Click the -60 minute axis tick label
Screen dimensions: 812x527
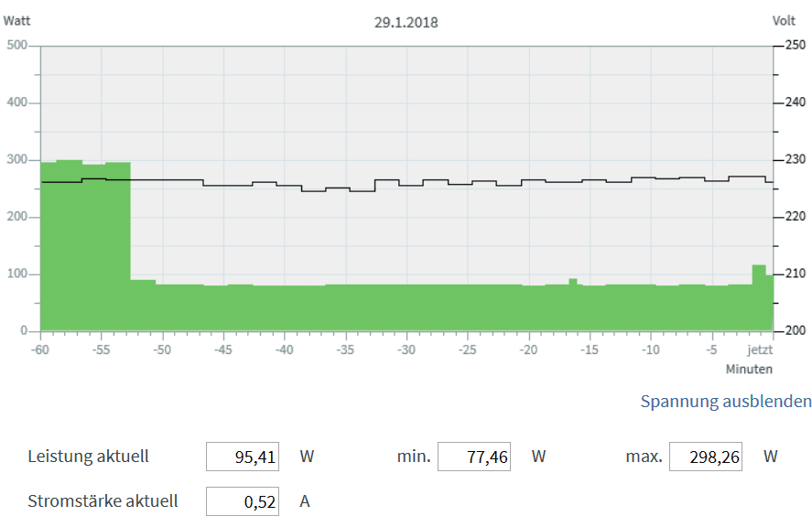pyautogui.click(x=39, y=350)
